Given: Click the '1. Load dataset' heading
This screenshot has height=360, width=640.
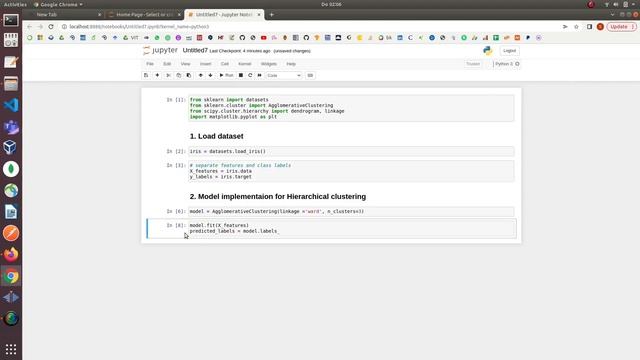Looking at the screenshot, I should pyautogui.click(x=216, y=136).
